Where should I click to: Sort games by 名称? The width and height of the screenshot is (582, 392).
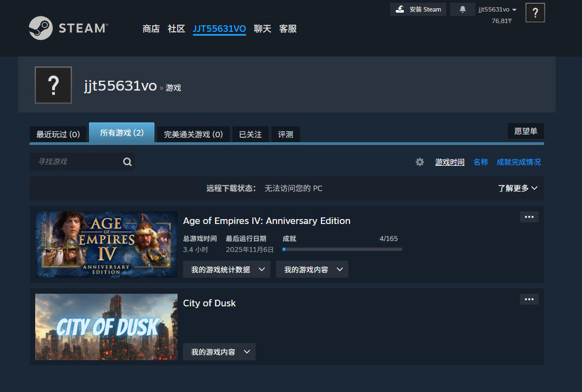click(480, 162)
